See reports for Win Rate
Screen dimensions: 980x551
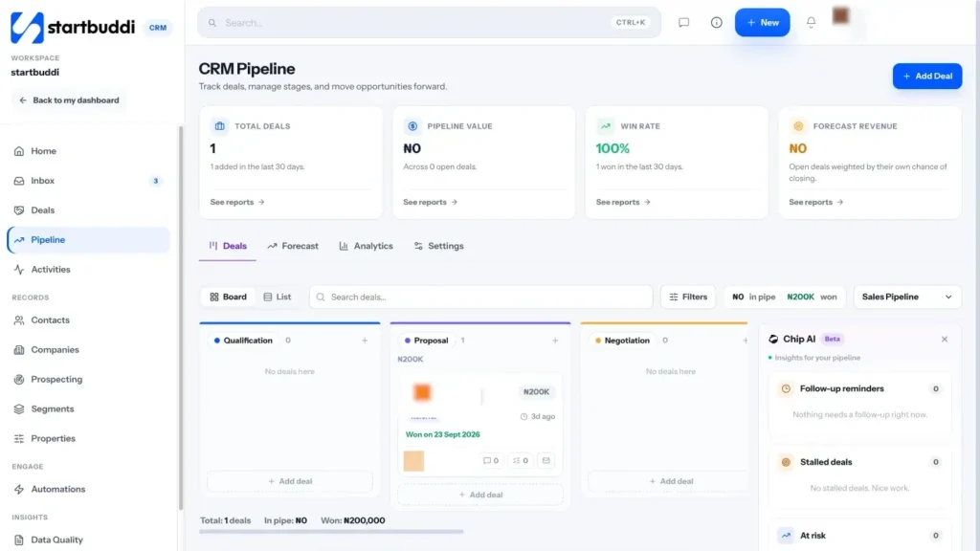point(623,203)
